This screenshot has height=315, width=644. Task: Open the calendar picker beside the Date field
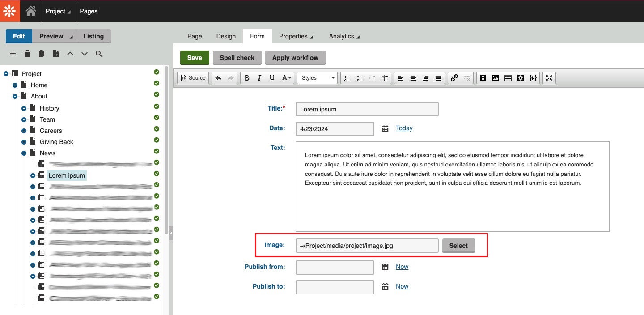point(385,128)
